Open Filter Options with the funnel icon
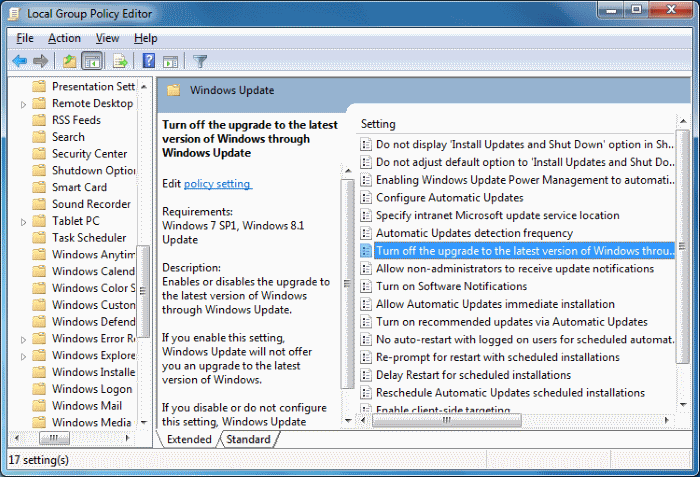 point(200,61)
